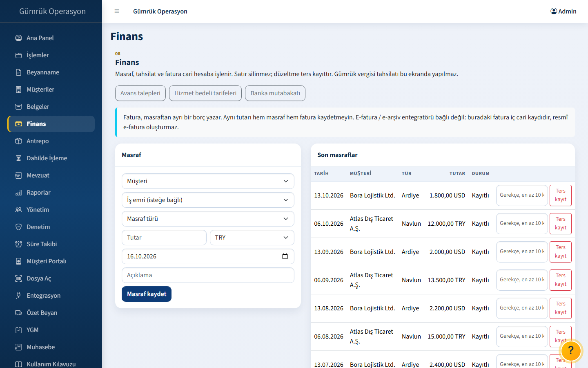
Task: Click the Raporlar bar chart icon
Action: 18,193
